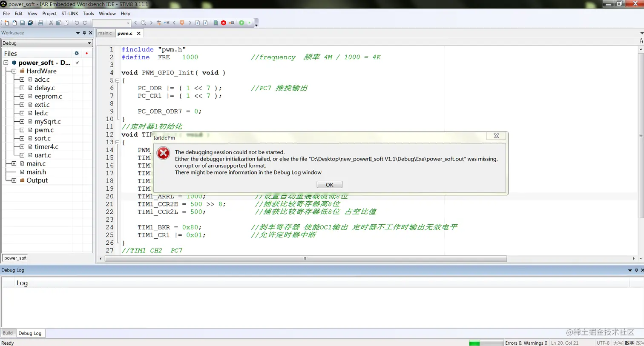
Task: Select uart.c in the file tree
Action: pyautogui.click(x=43, y=155)
